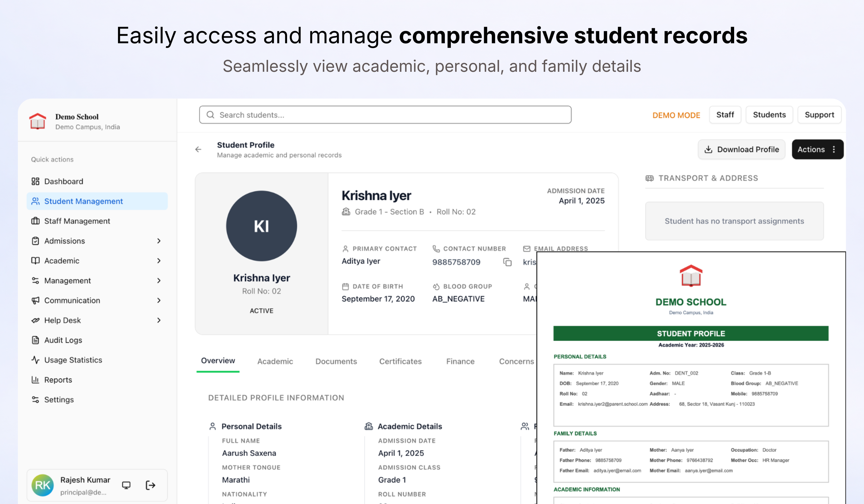Screen dimensions: 864x504
Task: Expand the Help Desk section
Action: click(x=159, y=320)
